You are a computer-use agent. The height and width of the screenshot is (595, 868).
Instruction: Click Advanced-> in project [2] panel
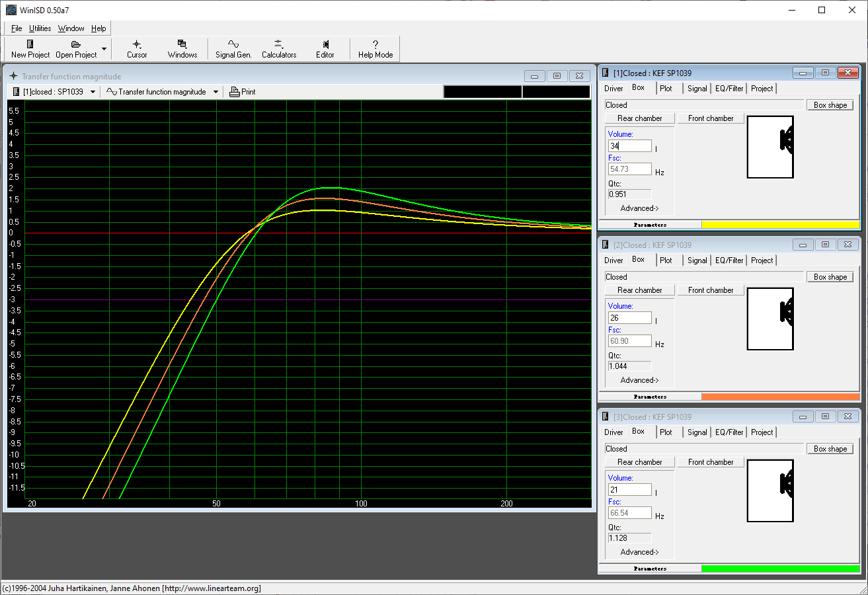(639, 380)
